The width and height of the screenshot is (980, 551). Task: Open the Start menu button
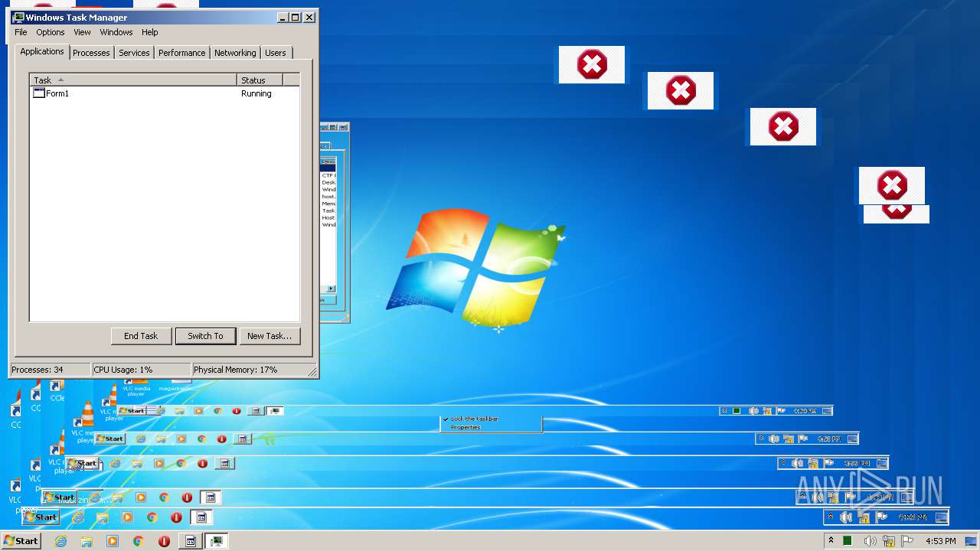[x=21, y=541]
